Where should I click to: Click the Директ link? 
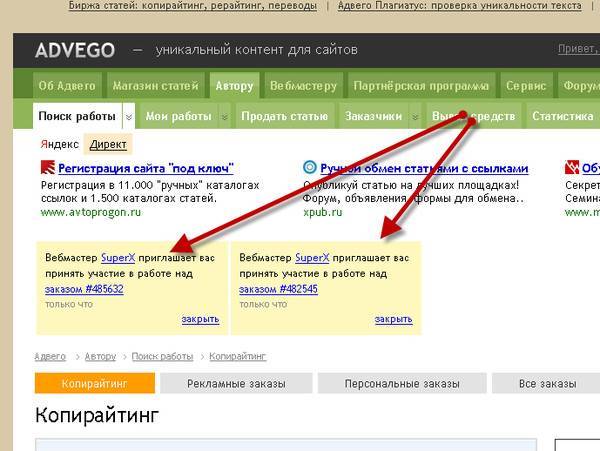click(x=108, y=144)
